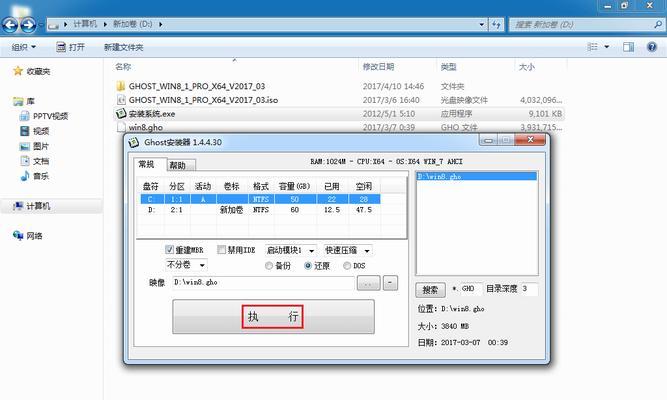Viewport: 667px width, 400px height.
Task: Edit the 目录深度 value field
Action: click(x=529, y=289)
